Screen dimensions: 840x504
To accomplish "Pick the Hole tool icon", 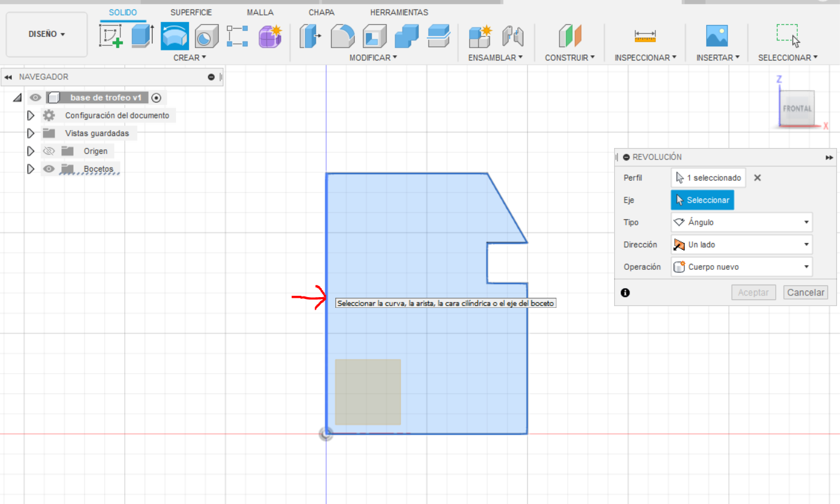I will (x=206, y=36).
